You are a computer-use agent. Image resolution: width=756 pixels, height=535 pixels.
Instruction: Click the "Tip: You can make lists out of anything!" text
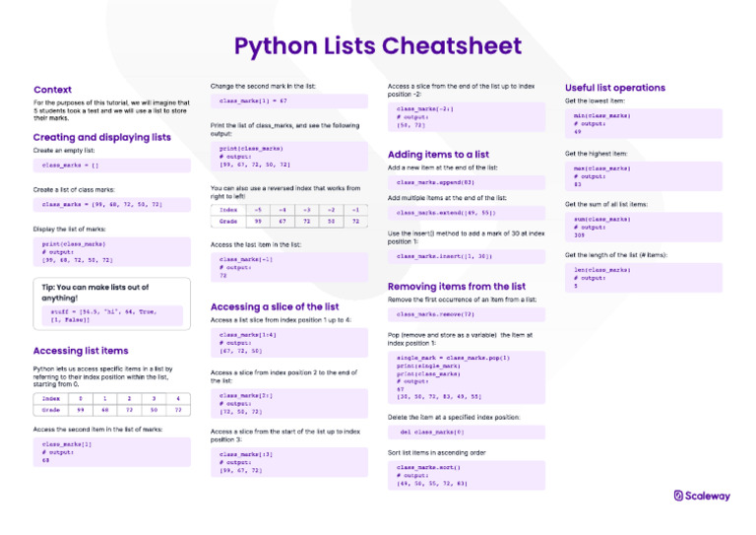[x=94, y=293]
